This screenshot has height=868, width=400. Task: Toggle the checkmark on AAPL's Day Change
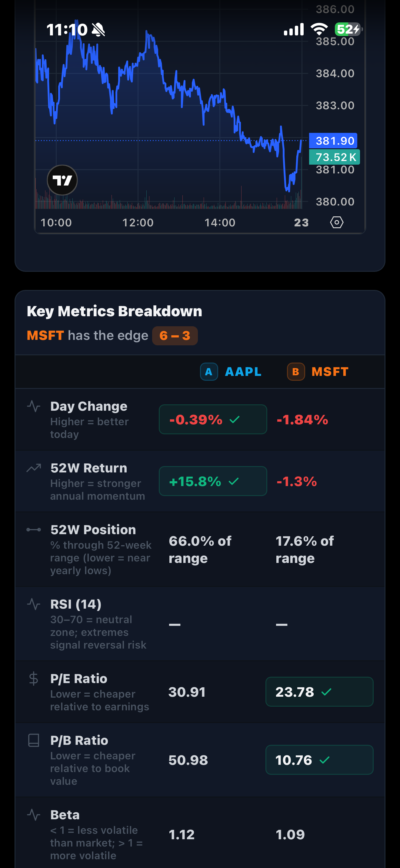pos(235,420)
